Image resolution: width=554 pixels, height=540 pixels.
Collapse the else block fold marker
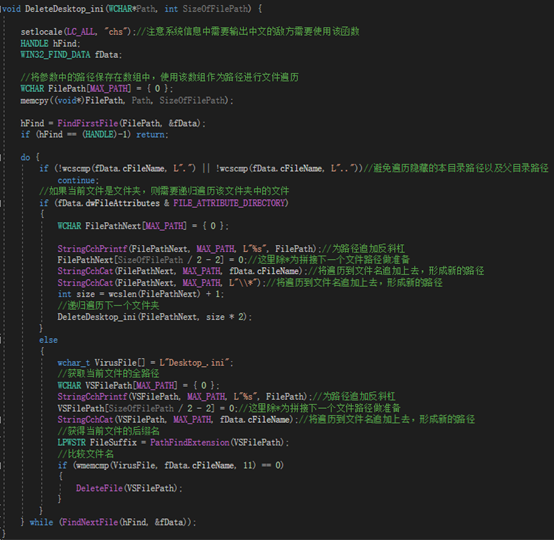1,340
